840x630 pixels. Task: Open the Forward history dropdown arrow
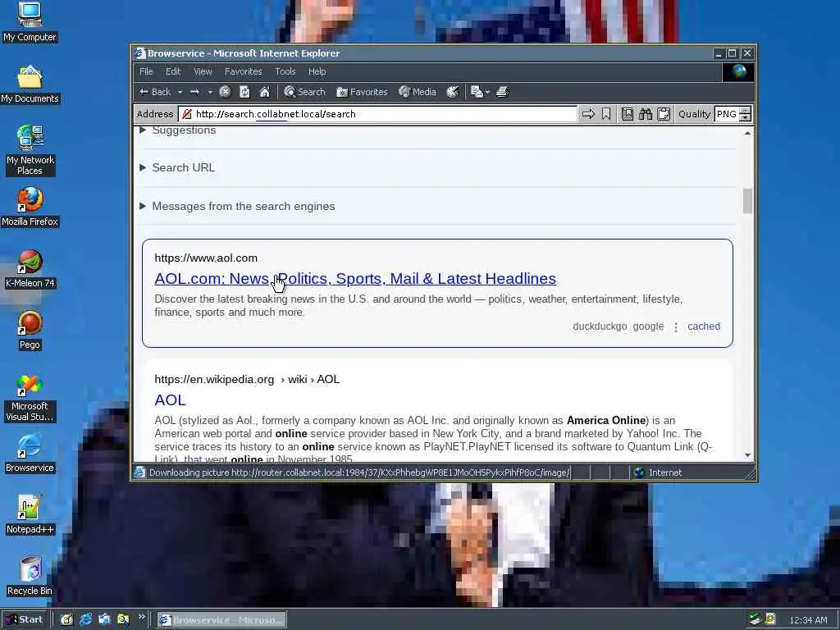tap(210, 92)
